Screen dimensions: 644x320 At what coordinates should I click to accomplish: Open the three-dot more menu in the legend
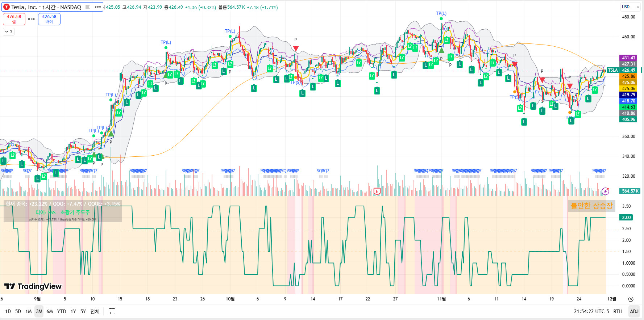tap(98, 7)
